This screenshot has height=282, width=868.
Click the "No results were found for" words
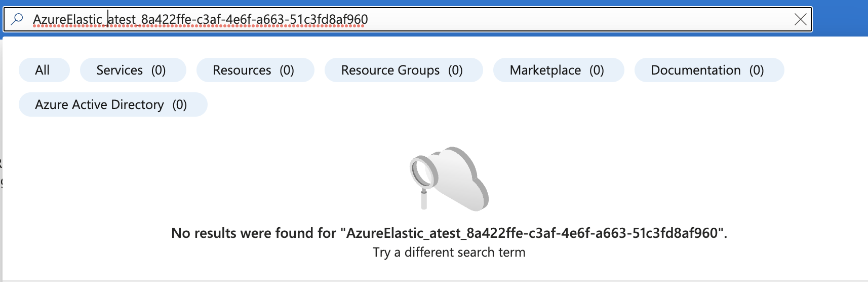point(253,233)
